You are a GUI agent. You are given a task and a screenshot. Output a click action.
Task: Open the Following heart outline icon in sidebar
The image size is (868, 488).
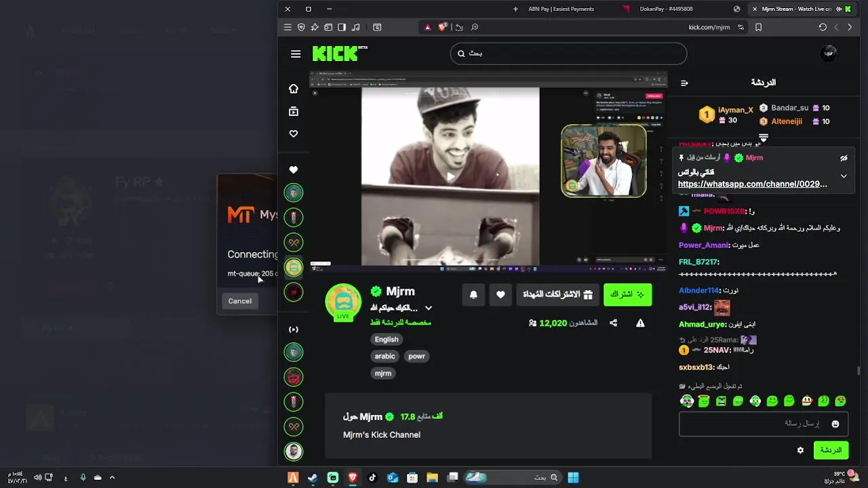[294, 134]
